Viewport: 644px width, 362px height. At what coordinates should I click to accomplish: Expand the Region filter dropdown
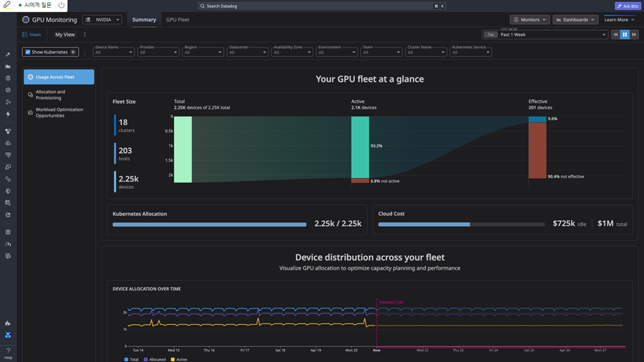(203, 52)
